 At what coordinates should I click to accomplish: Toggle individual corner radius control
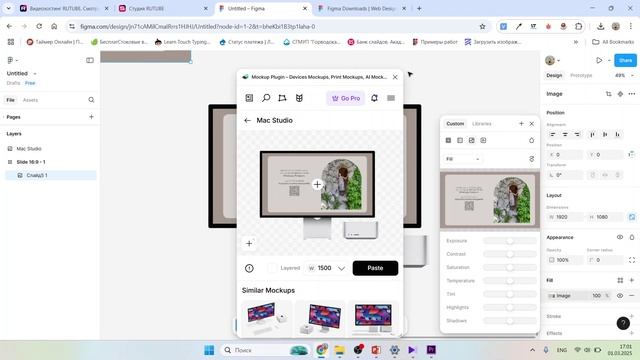[x=632, y=260]
